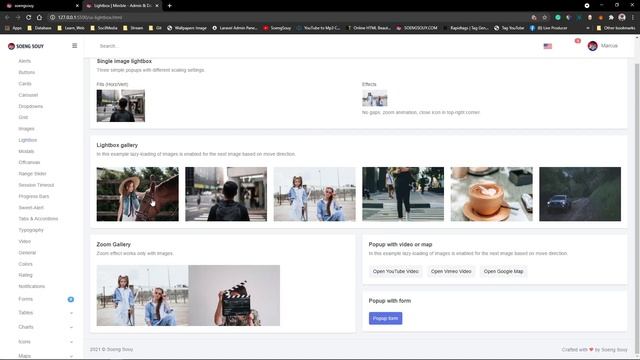Open the US flag language selector

(548, 46)
